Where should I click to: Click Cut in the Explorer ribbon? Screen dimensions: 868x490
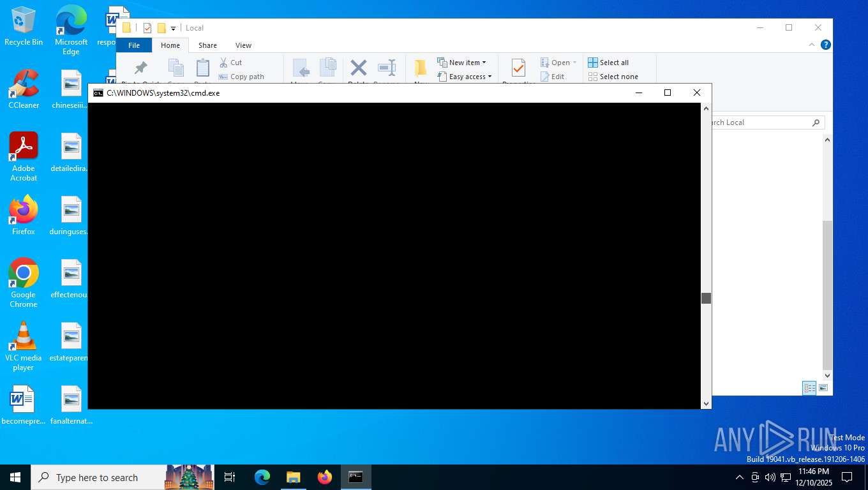pos(230,63)
